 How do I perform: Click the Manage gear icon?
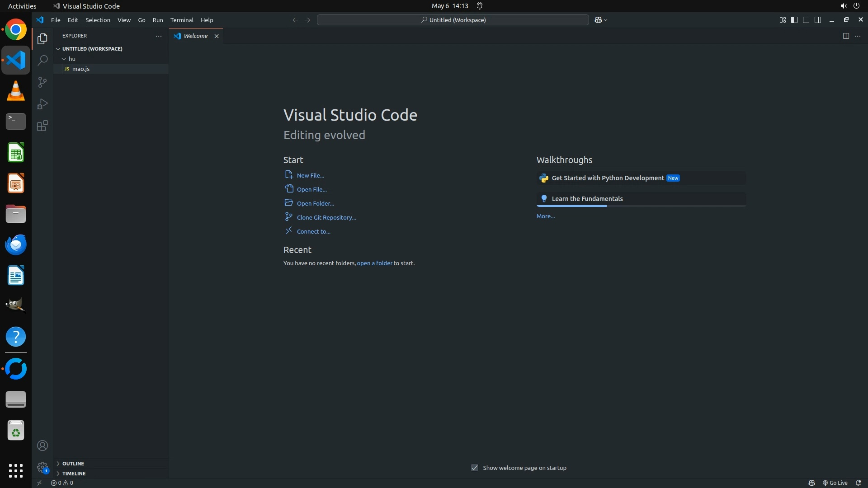(x=42, y=467)
